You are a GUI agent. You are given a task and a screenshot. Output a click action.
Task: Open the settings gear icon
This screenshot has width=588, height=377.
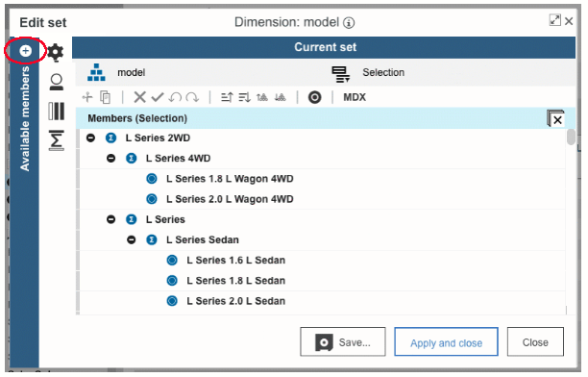[x=56, y=52]
